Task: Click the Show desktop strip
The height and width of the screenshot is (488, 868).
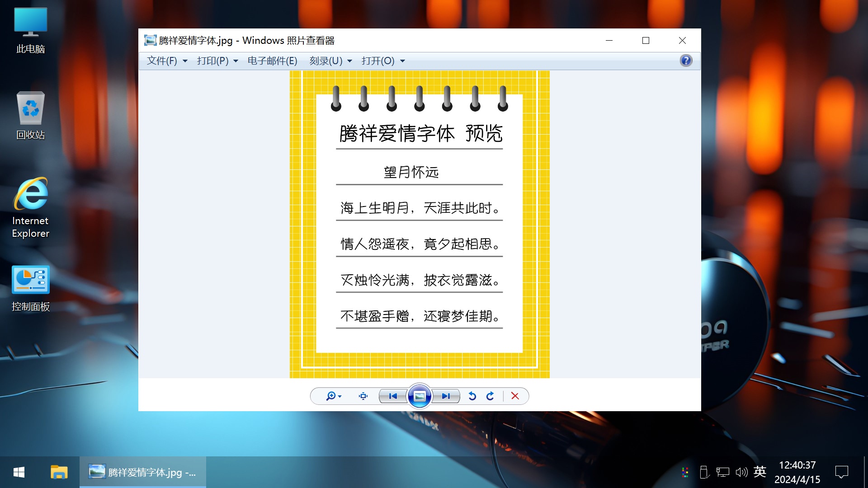Action: click(x=865, y=472)
